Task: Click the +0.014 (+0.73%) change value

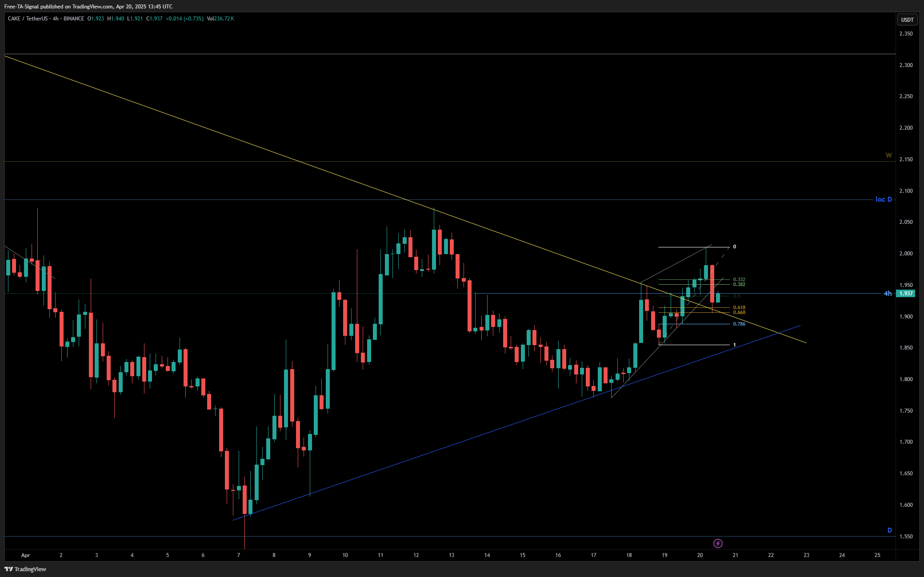Action: (x=184, y=19)
